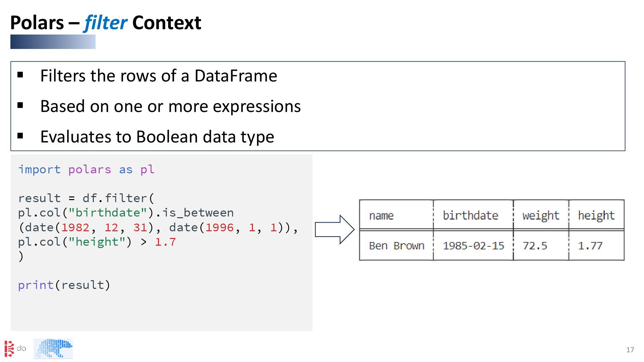
Task: Click the blue gradient bar under title
Action: tap(53, 42)
